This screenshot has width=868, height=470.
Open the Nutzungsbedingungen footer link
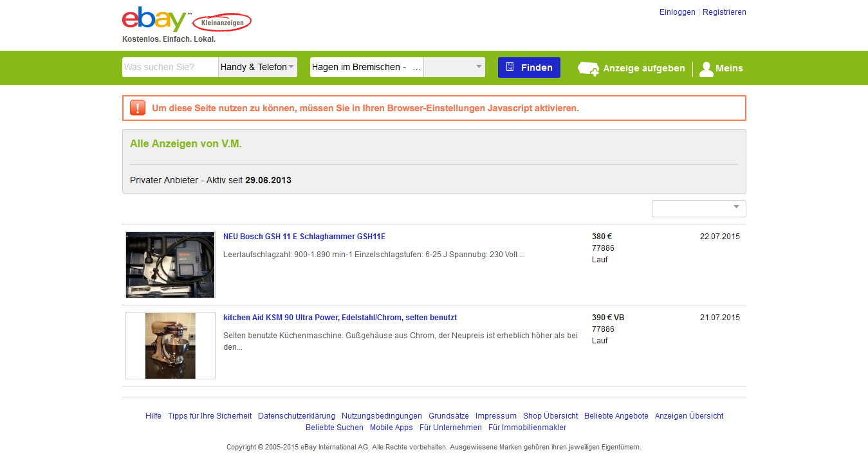click(382, 416)
